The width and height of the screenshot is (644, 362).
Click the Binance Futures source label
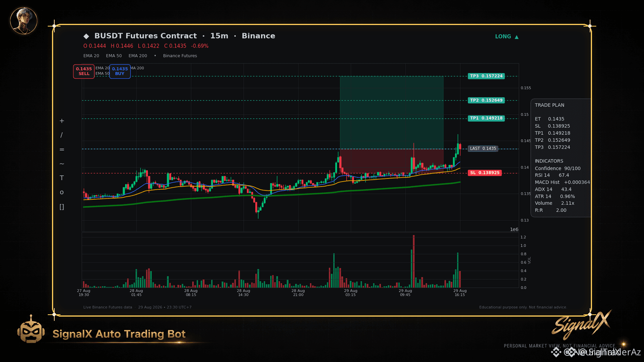coord(180,56)
